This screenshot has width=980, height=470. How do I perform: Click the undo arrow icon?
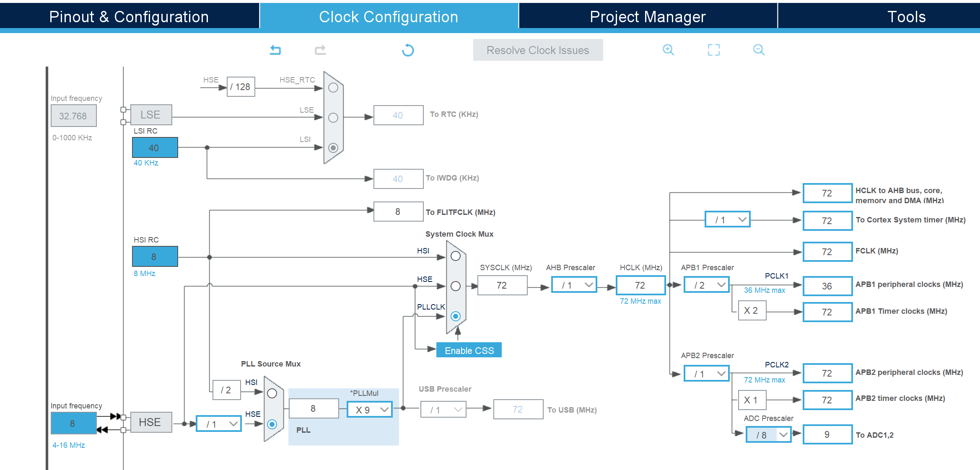[x=275, y=50]
